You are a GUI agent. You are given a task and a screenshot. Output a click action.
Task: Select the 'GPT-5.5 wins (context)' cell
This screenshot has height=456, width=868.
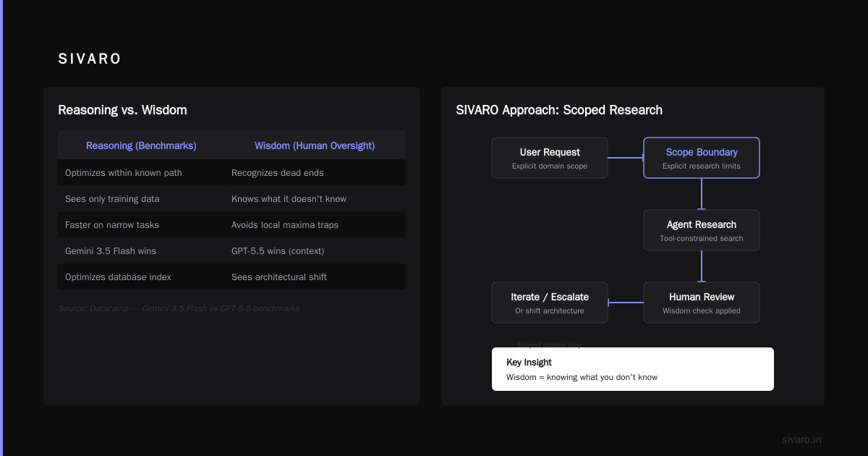click(315, 251)
